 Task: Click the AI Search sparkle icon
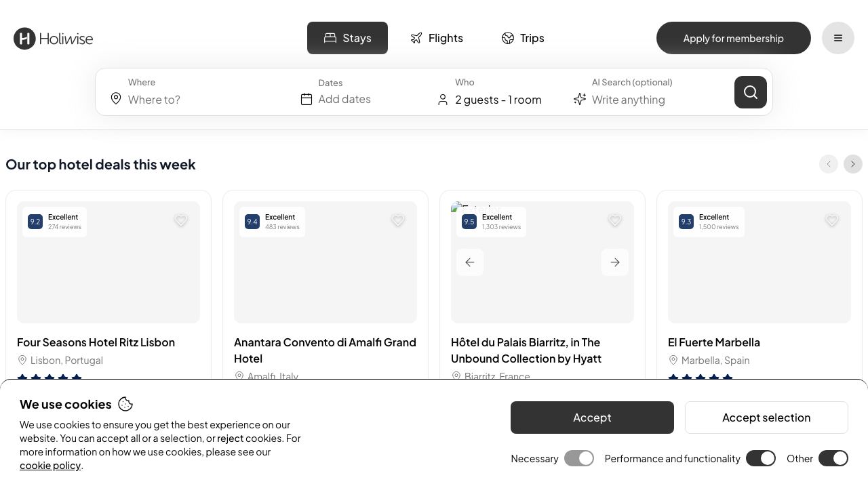pyautogui.click(x=580, y=99)
